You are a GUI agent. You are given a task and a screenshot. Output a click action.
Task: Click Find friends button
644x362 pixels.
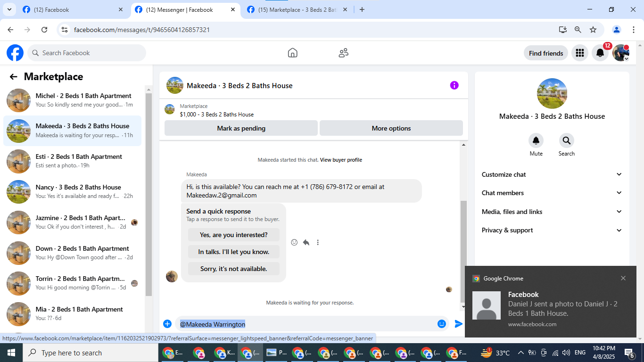coord(546,53)
